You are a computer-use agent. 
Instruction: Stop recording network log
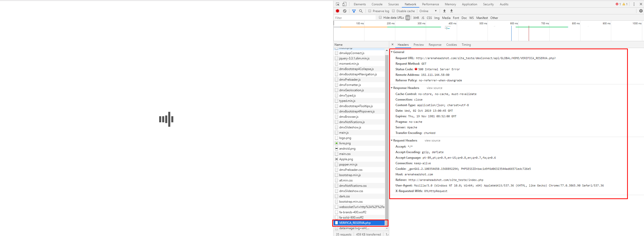click(x=338, y=11)
